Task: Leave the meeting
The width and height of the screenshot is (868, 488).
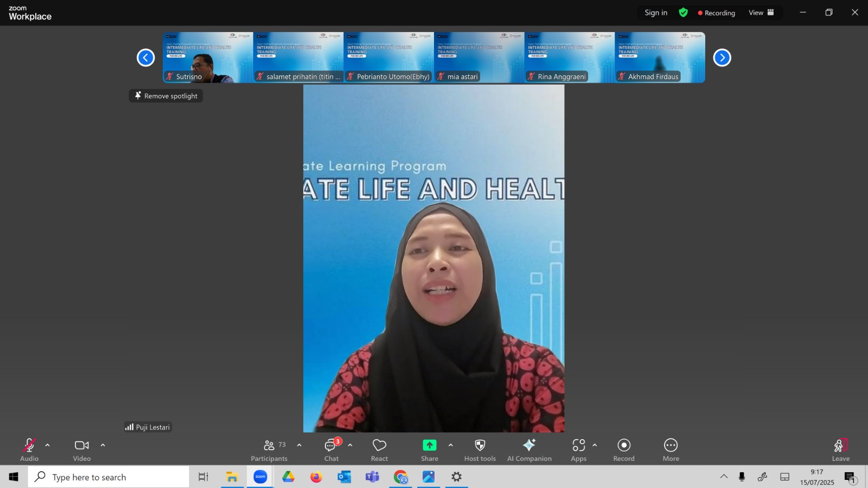Action: pyautogui.click(x=841, y=450)
